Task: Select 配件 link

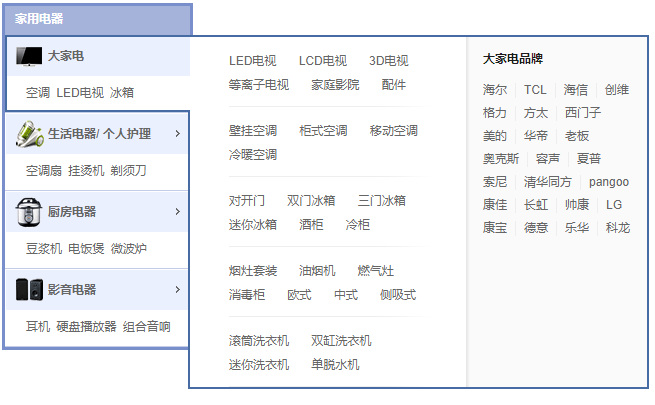Action: pos(394,85)
